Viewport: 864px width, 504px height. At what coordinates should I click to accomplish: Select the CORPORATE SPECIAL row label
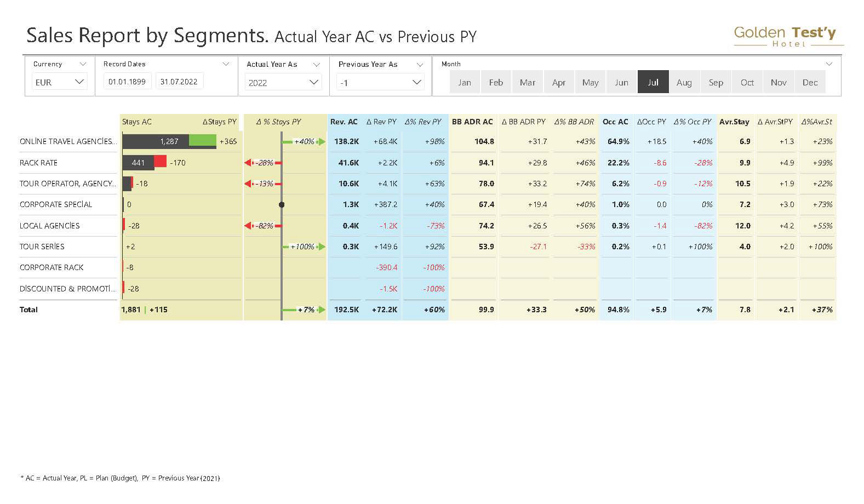[56, 204]
